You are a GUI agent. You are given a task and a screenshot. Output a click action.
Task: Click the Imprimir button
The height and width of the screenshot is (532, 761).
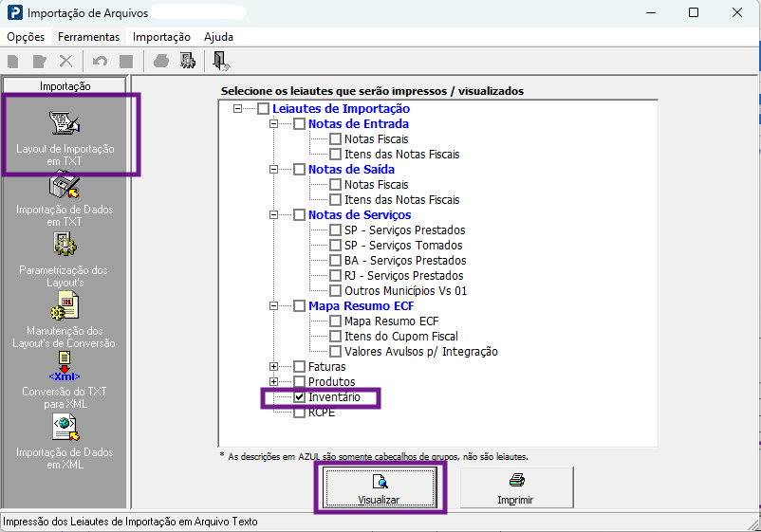tap(515, 487)
